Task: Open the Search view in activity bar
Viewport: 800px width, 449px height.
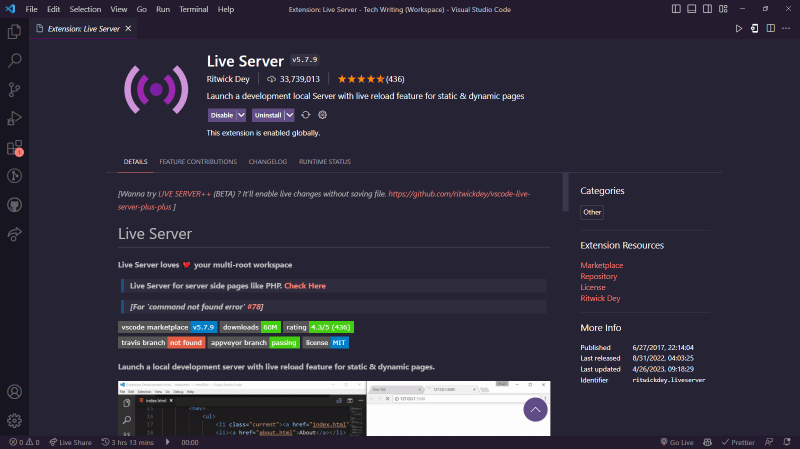Action: pos(14,60)
